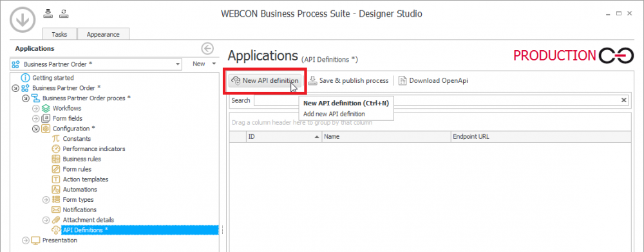644x252 pixels.
Task: Collapse the Applications panel with the back arrow
Action: (x=207, y=49)
